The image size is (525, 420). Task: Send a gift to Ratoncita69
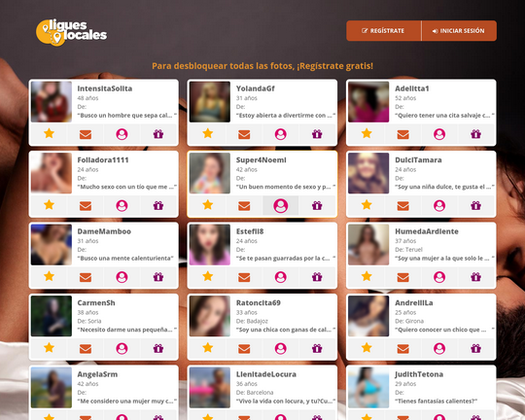pos(317,348)
